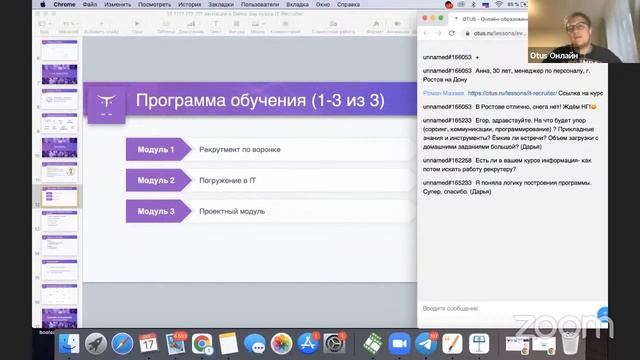The image size is (640, 360).
Task: Open the Анимация animation inspector
Action: click(398, 26)
